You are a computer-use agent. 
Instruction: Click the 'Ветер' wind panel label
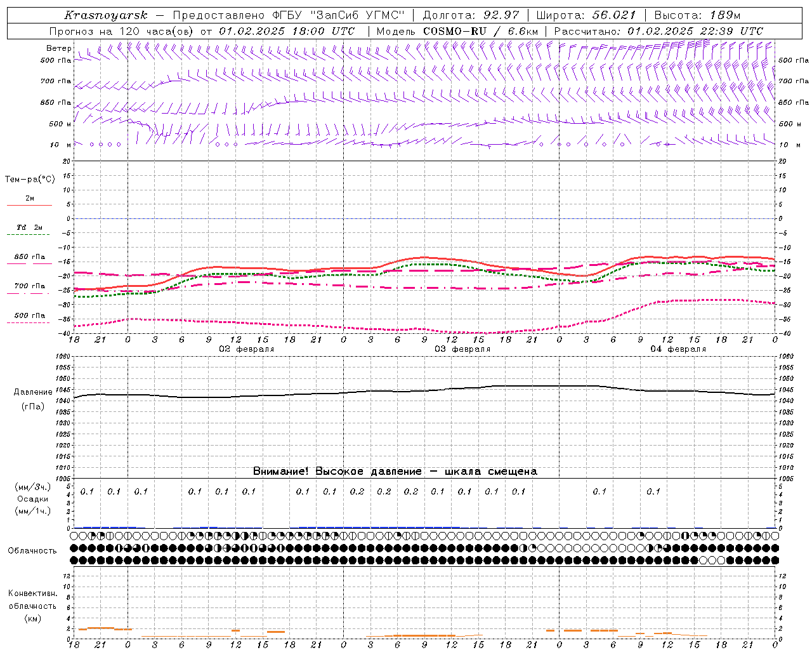click(x=58, y=48)
